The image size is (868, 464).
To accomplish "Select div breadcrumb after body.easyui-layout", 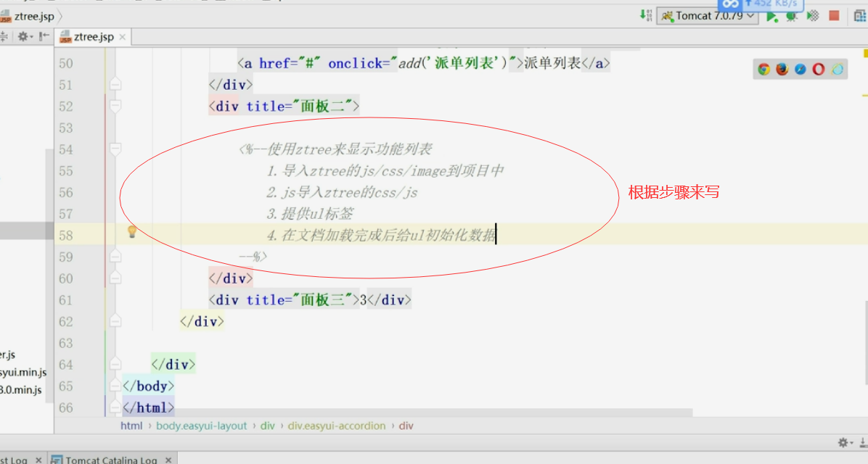I will pyautogui.click(x=267, y=426).
